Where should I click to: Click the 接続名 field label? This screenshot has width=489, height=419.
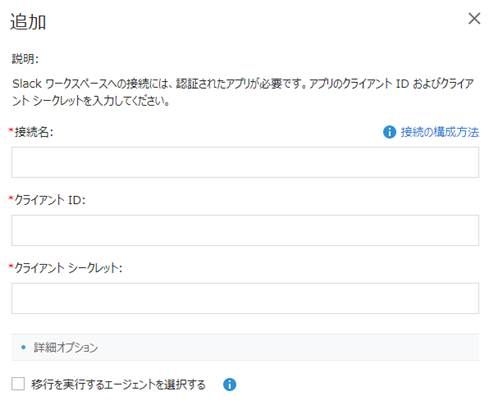(x=34, y=132)
